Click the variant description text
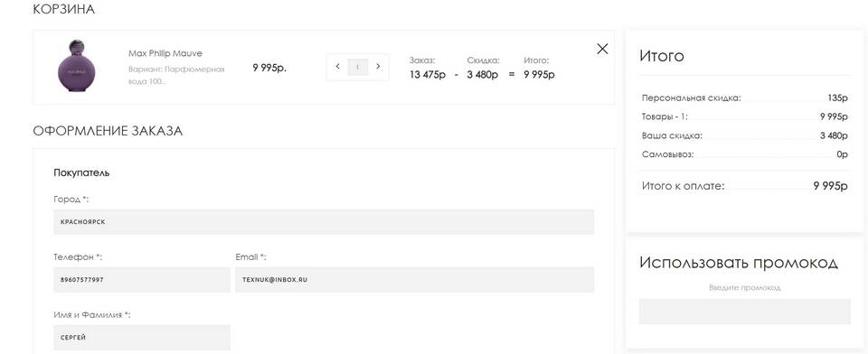Image resolution: width=868 pixels, height=354 pixels. coord(176,75)
